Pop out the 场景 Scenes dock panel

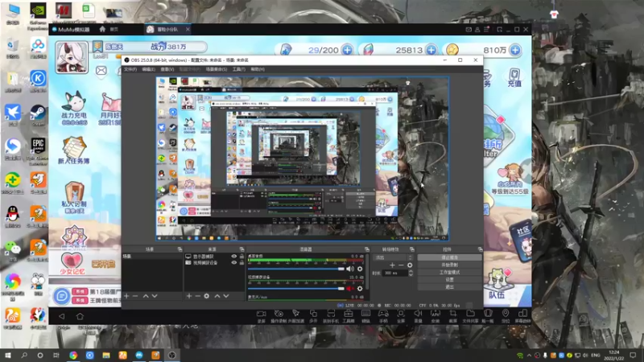click(x=180, y=249)
